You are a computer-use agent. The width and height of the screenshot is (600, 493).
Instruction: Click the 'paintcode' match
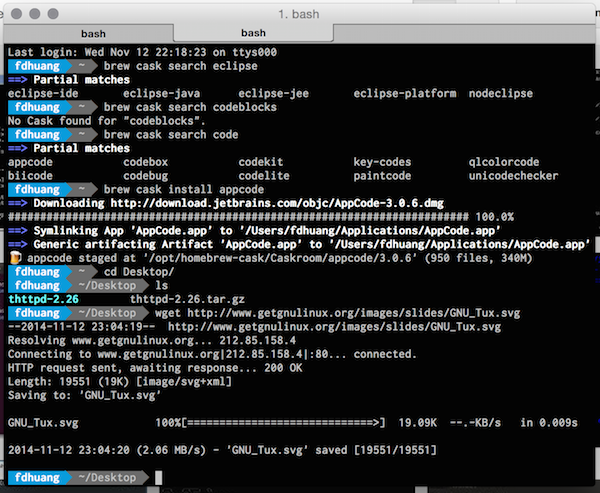click(382, 176)
